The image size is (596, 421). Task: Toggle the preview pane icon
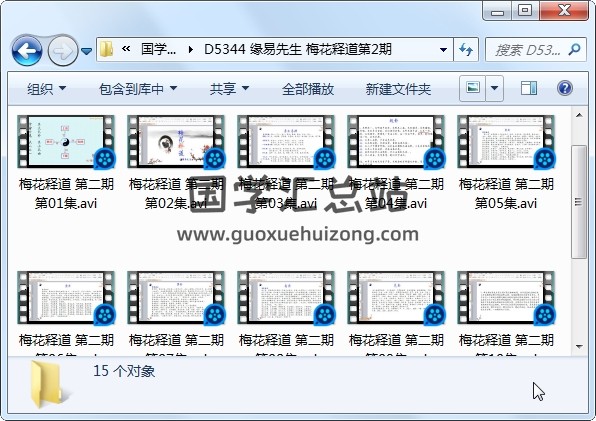coord(529,88)
